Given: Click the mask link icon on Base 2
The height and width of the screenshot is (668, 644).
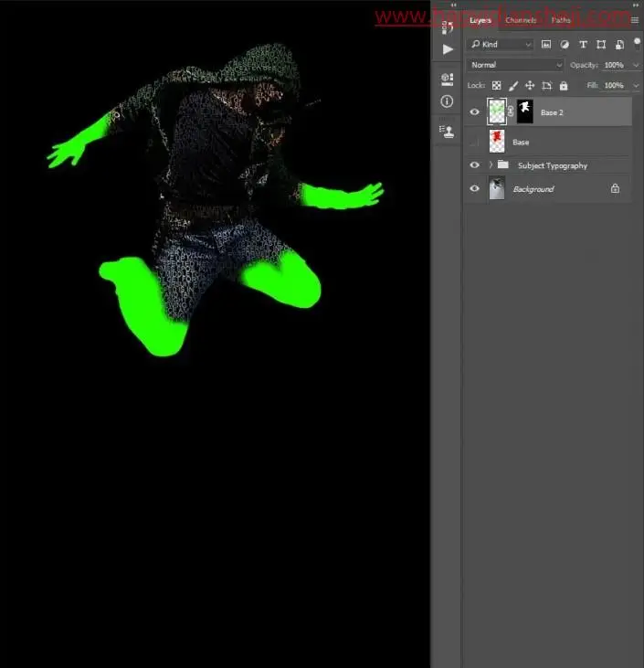Looking at the screenshot, I should (511, 111).
